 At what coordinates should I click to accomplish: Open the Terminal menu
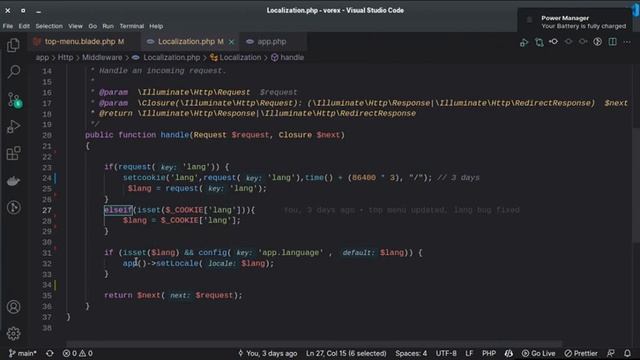pyautogui.click(x=131, y=26)
